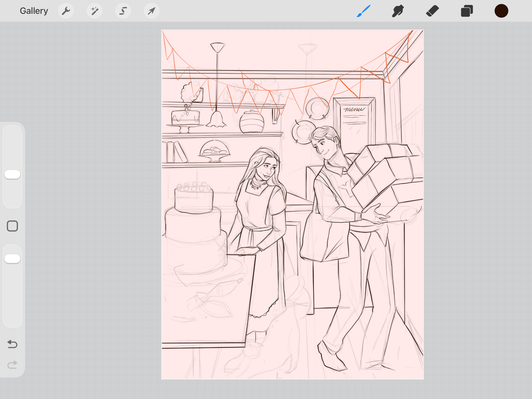
Task: Click the menu sign in the drawing
Action: coord(354,116)
